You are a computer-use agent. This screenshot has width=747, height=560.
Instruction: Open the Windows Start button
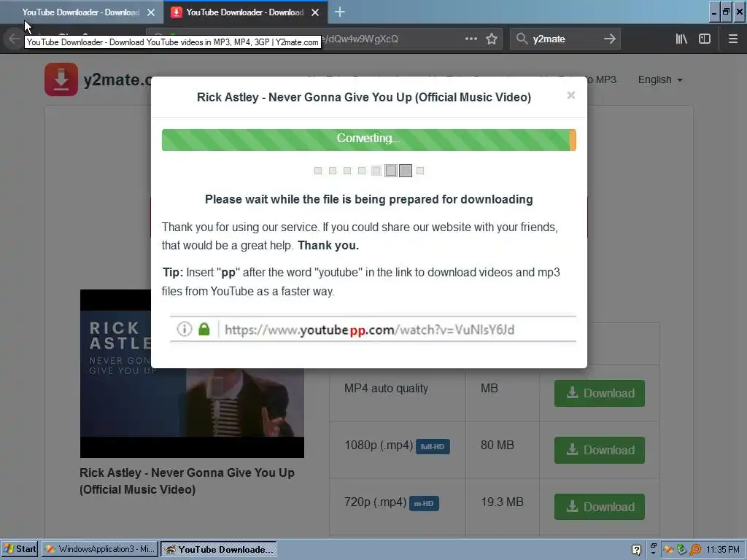20,549
